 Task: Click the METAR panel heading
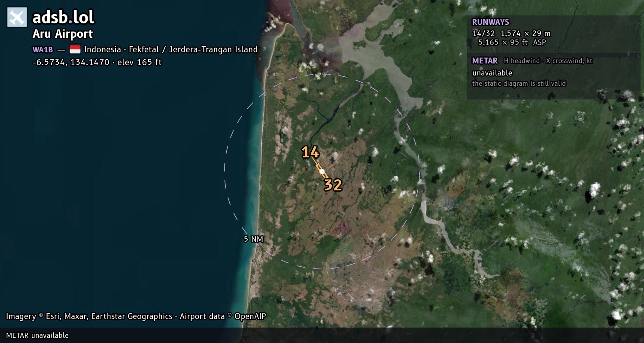[485, 61]
